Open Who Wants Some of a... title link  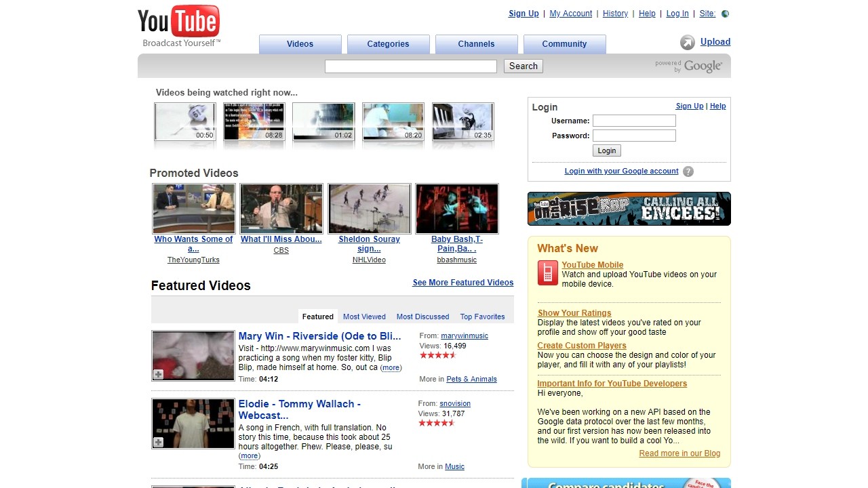coord(193,244)
